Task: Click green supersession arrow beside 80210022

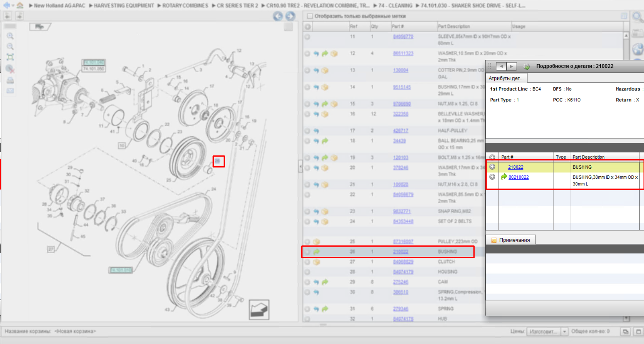Action: click(504, 177)
